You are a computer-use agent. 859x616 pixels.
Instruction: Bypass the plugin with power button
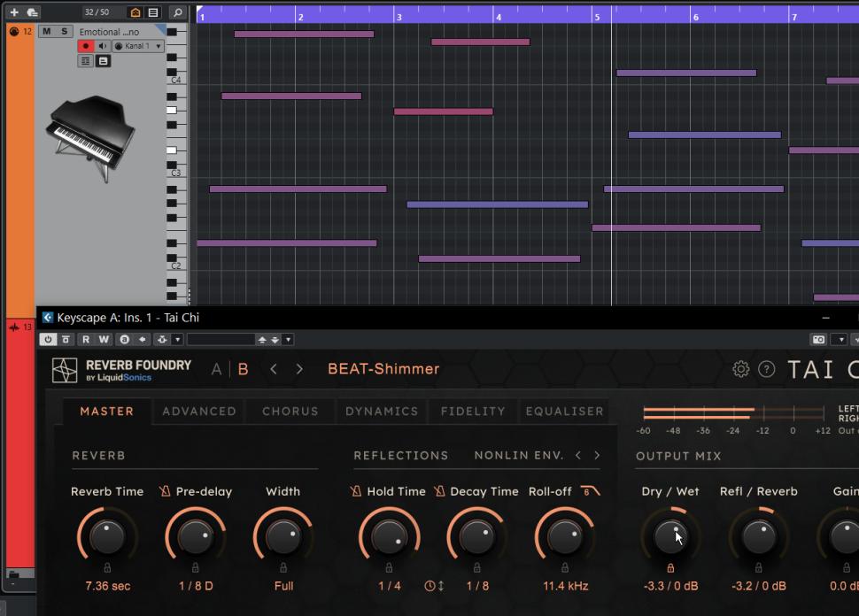(x=48, y=339)
